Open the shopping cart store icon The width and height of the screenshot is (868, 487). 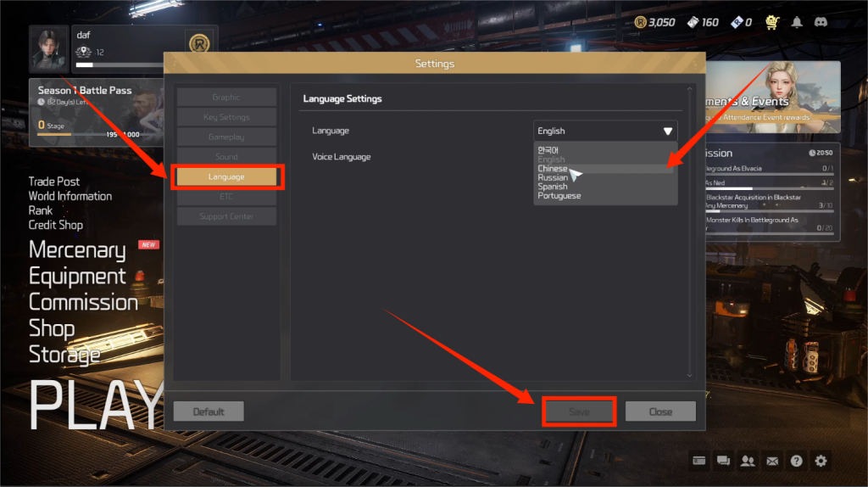point(771,22)
